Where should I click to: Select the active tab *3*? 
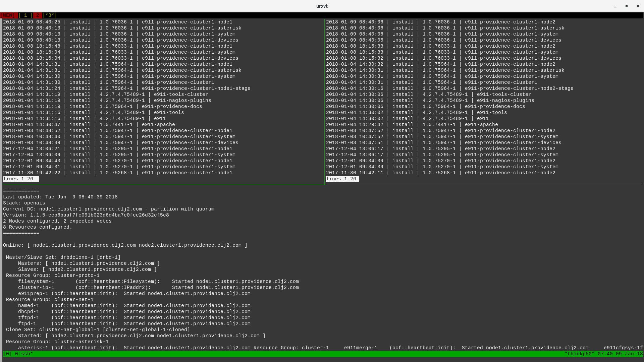click(x=50, y=15)
